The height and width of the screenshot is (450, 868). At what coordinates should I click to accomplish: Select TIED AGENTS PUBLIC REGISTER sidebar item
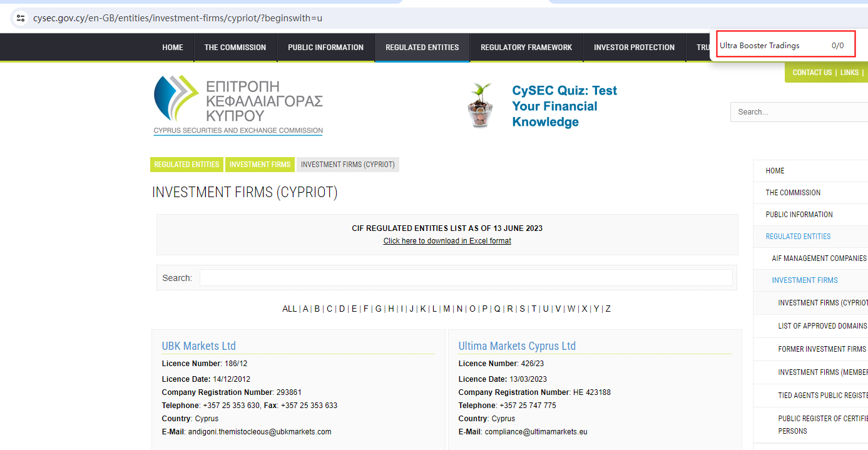click(x=823, y=396)
